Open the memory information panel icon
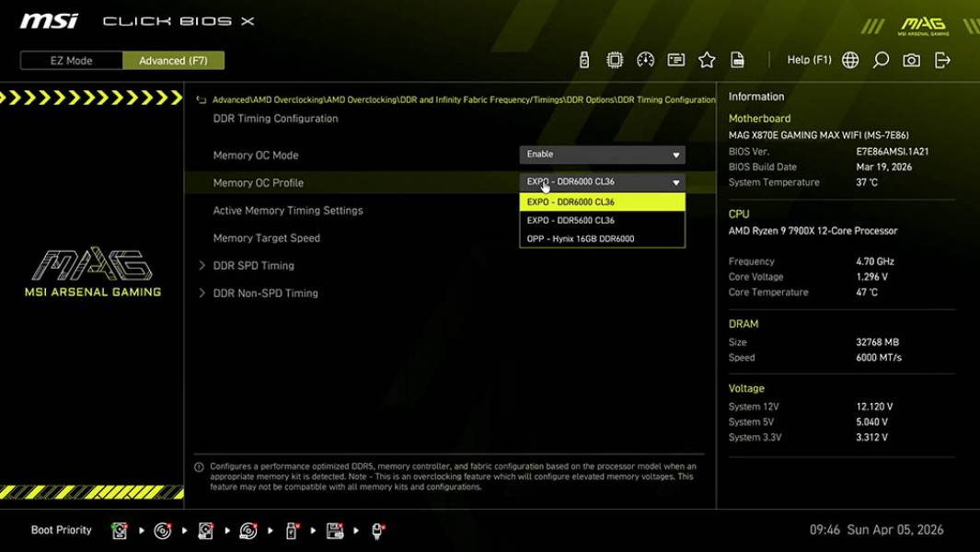 (x=676, y=59)
